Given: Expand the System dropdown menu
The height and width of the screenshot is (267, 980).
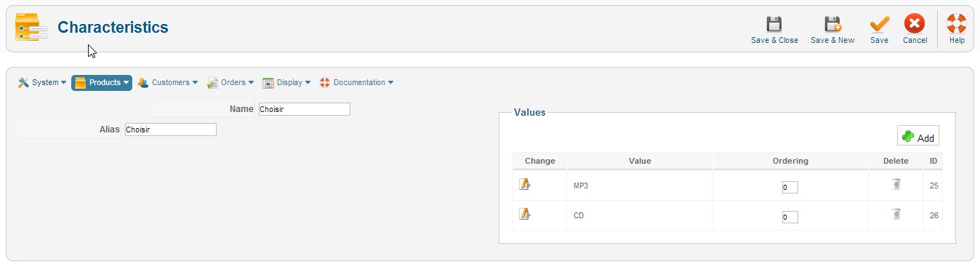Looking at the screenshot, I should point(42,83).
